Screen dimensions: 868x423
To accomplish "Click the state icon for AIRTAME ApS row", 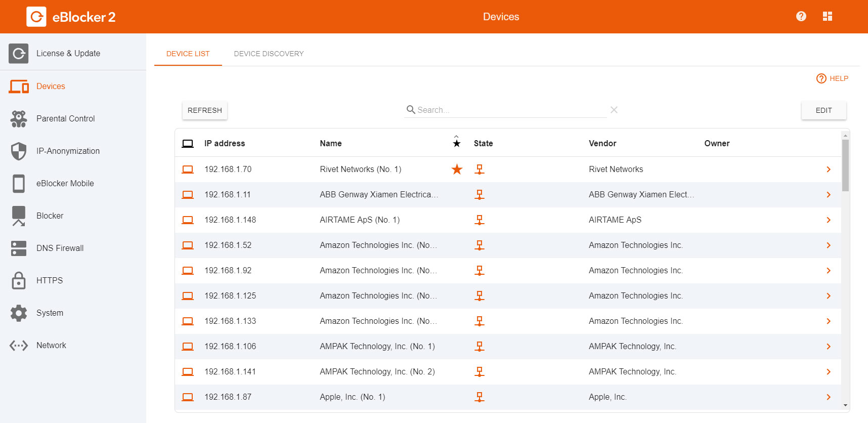I will 480,220.
